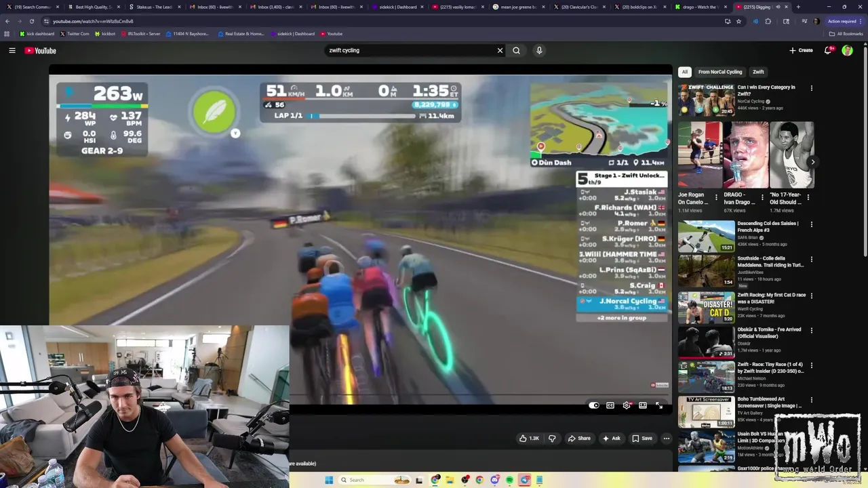The height and width of the screenshot is (488, 868).
Task: Open more actions ellipsis below the video
Action: (x=667, y=439)
